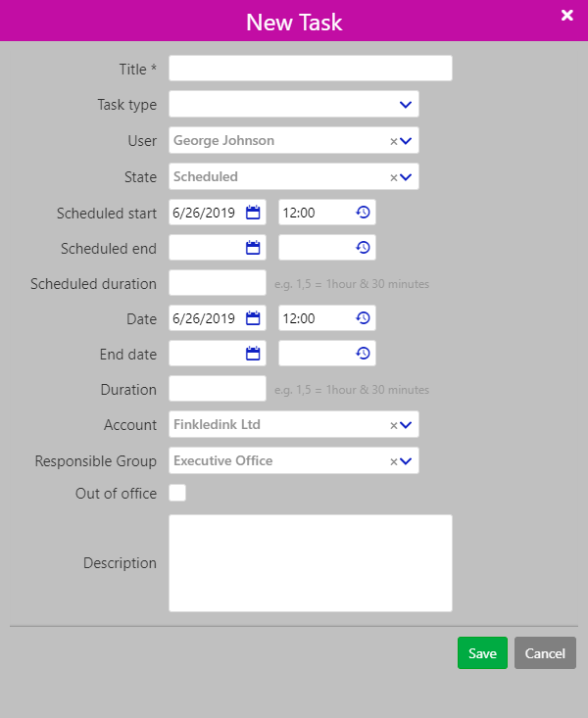Open the Date row calendar picker
The width and height of the screenshot is (588, 718).
(253, 318)
